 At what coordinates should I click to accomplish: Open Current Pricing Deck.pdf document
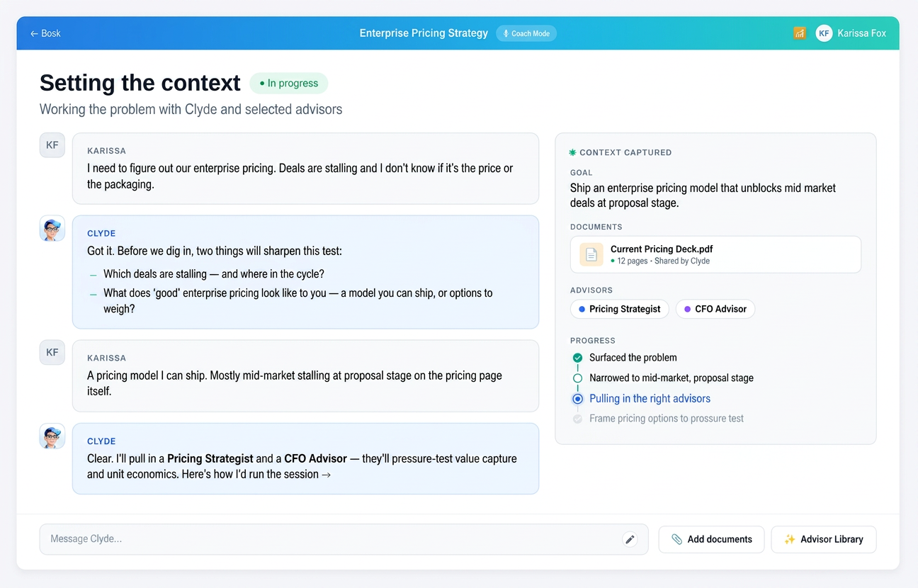click(715, 254)
